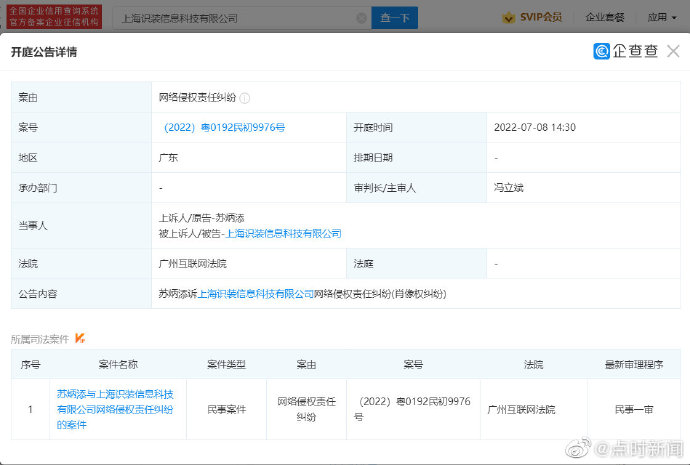Open 苏炳添与上海识装信息科技 case name link
690x465 pixels.
115,410
